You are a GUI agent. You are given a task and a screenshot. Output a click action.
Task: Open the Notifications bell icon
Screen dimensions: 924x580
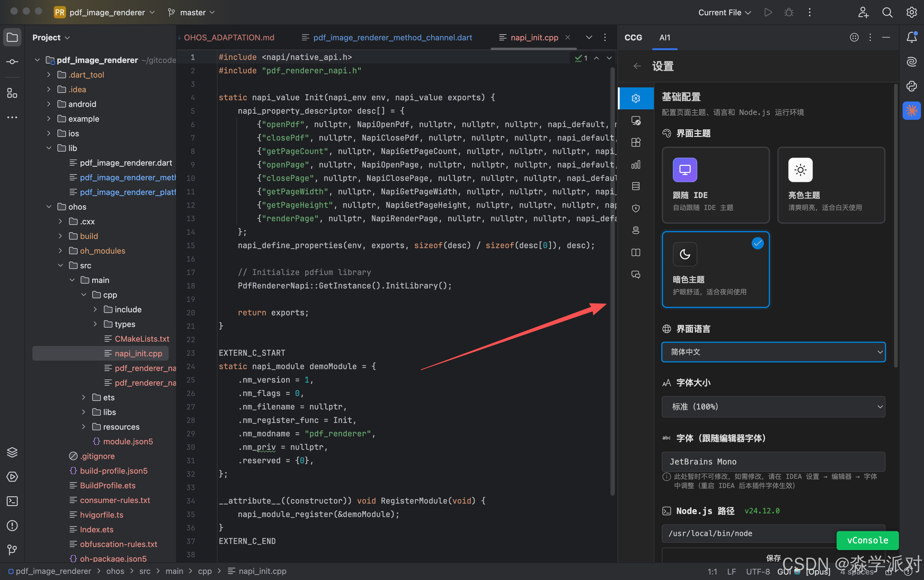tap(911, 37)
